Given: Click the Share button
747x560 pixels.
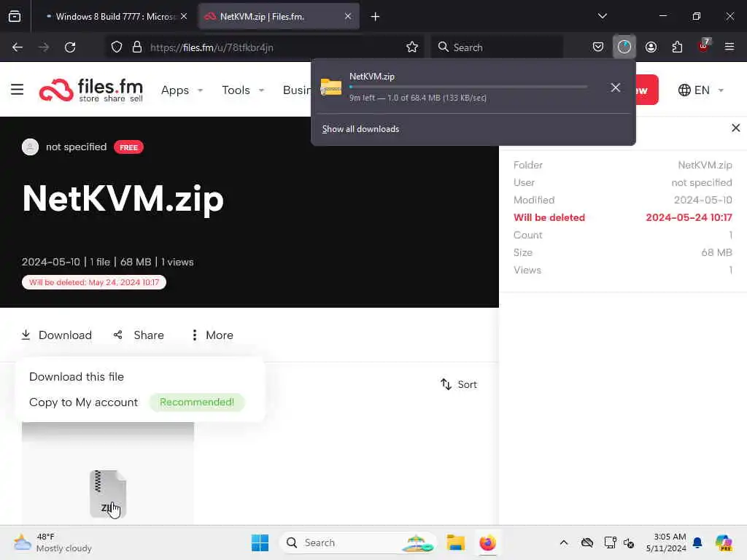Looking at the screenshot, I should 139,335.
